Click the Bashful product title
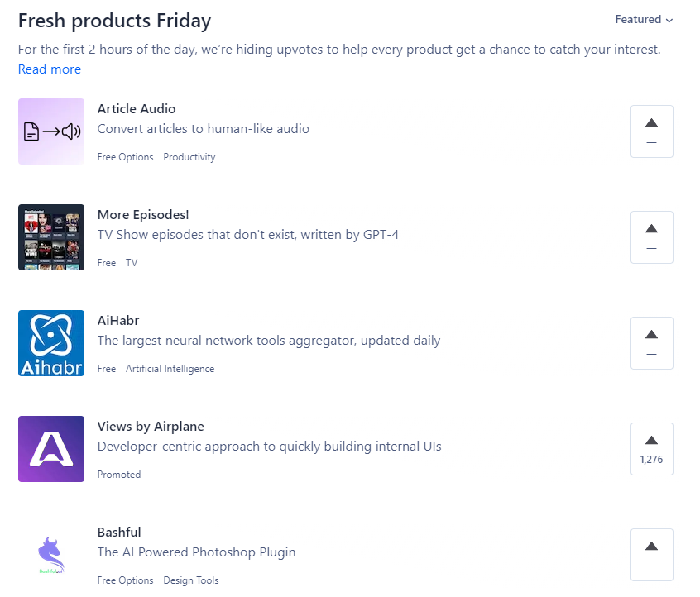This screenshot has width=700, height=597. pos(119,533)
